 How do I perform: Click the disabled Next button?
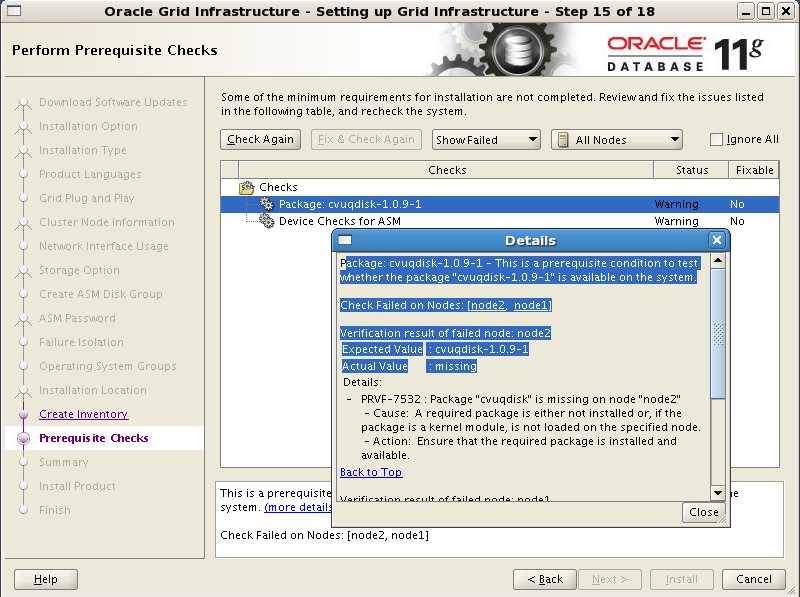[x=610, y=579]
